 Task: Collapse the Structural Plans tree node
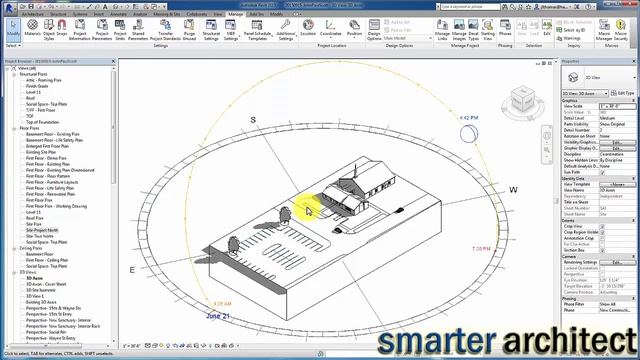14,75
